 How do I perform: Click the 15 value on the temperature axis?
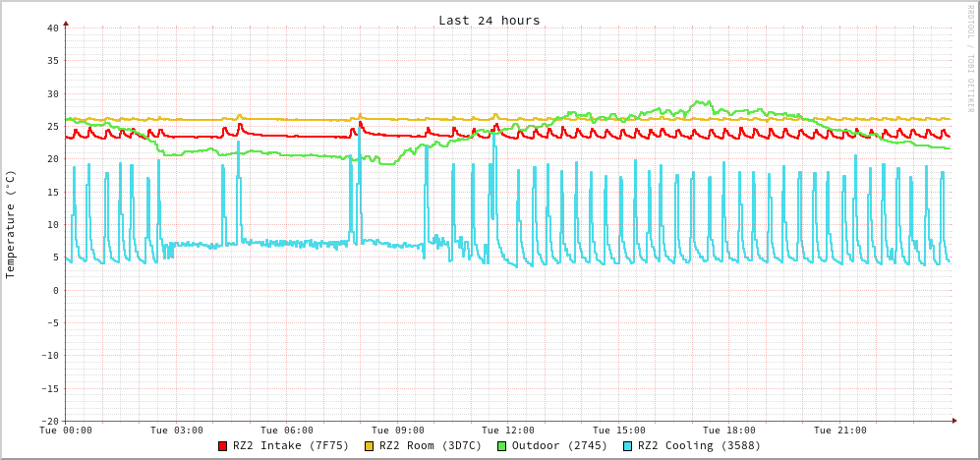click(x=52, y=192)
